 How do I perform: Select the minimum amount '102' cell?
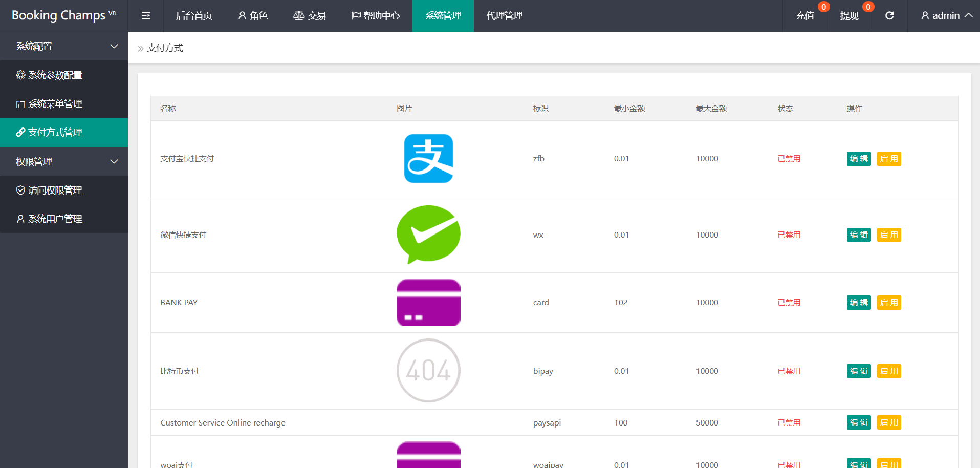click(x=621, y=303)
